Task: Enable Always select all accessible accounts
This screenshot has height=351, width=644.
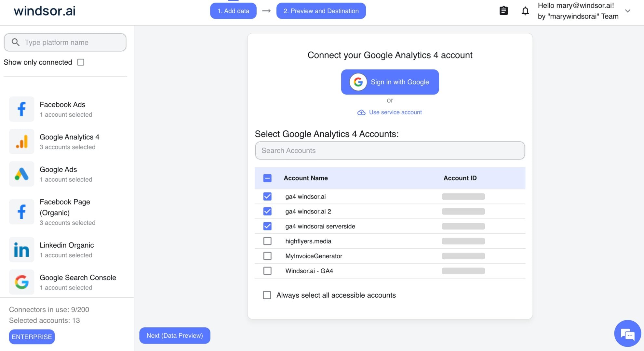Action: point(267,295)
